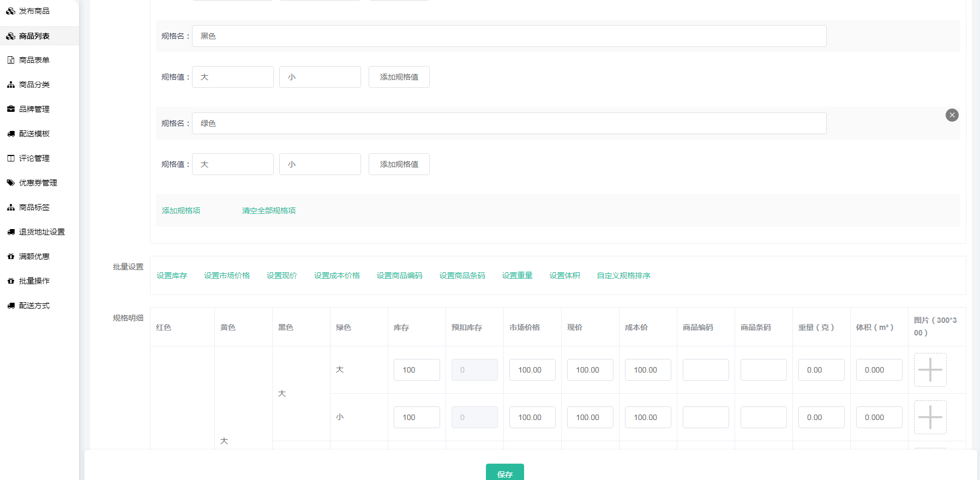Screen dimensions: 980x480
Task: Click the 绿色 spec name input field
Action: point(509,123)
